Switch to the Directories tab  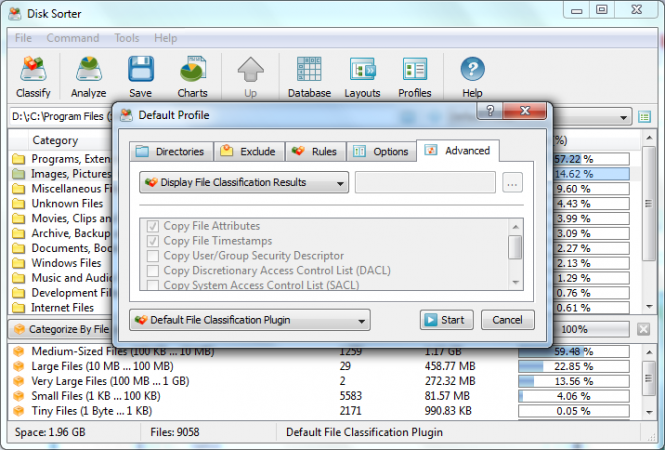pos(171,151)
